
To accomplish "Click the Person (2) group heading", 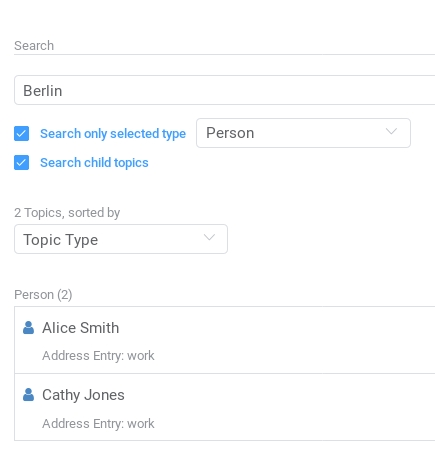I will coord(43,295).
